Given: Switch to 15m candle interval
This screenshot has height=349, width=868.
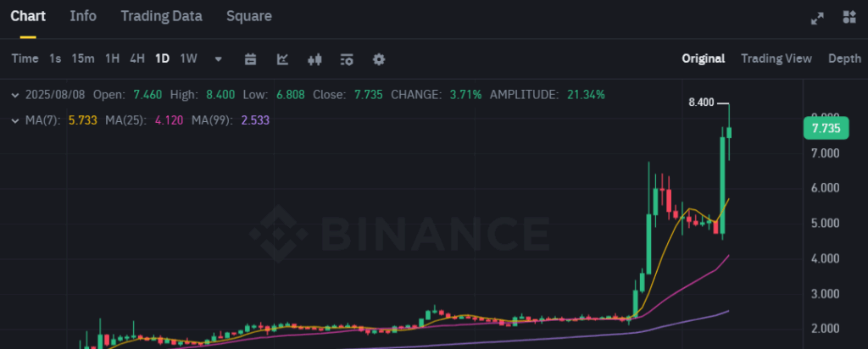Looking at the screenshot, I should (83, 58).
